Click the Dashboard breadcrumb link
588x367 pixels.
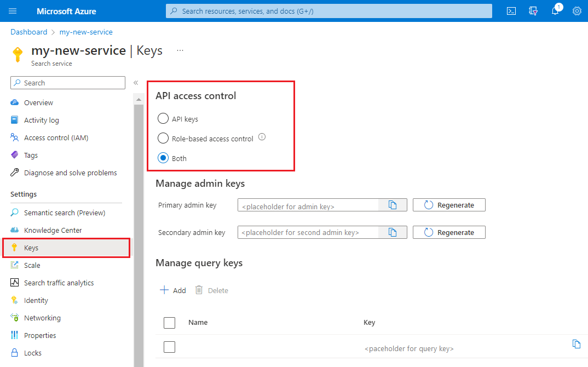click(x=28, y=32)
